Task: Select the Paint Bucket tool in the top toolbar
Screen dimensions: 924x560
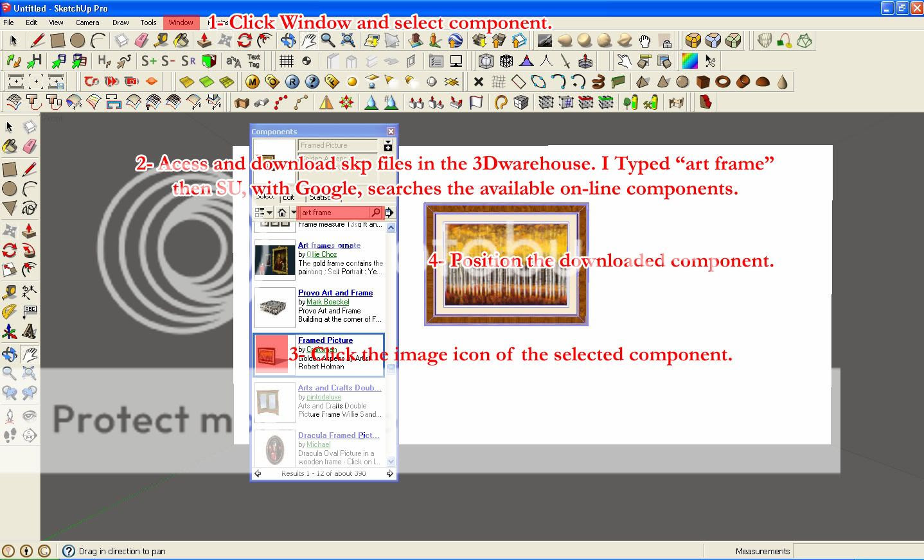Action: 182,40
